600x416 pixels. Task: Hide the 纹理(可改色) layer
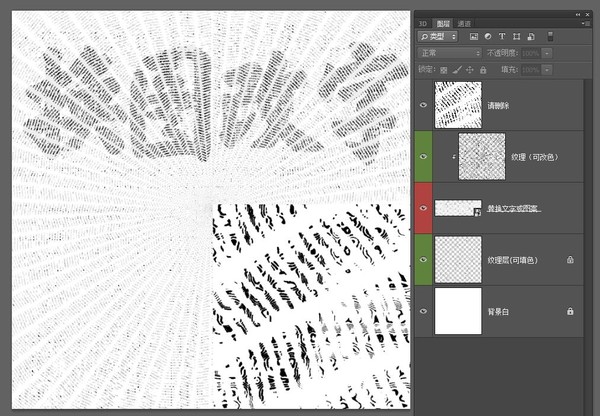pos(423,157)
